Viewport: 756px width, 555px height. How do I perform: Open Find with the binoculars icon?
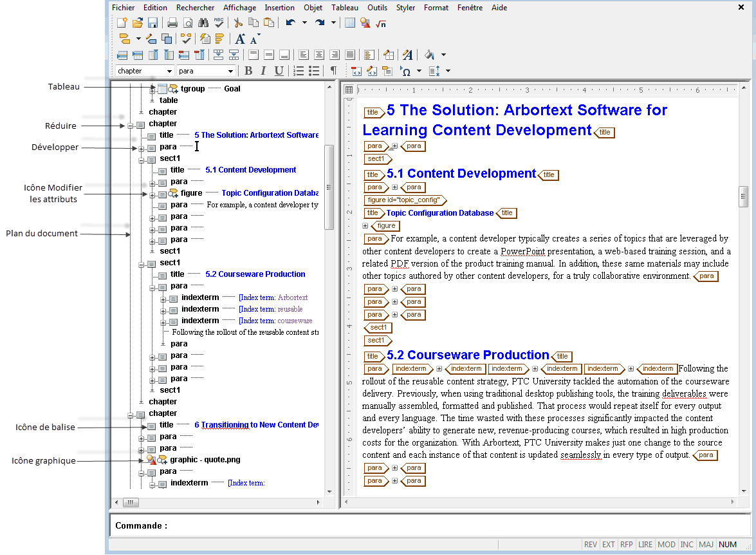[x=203, y=23]
